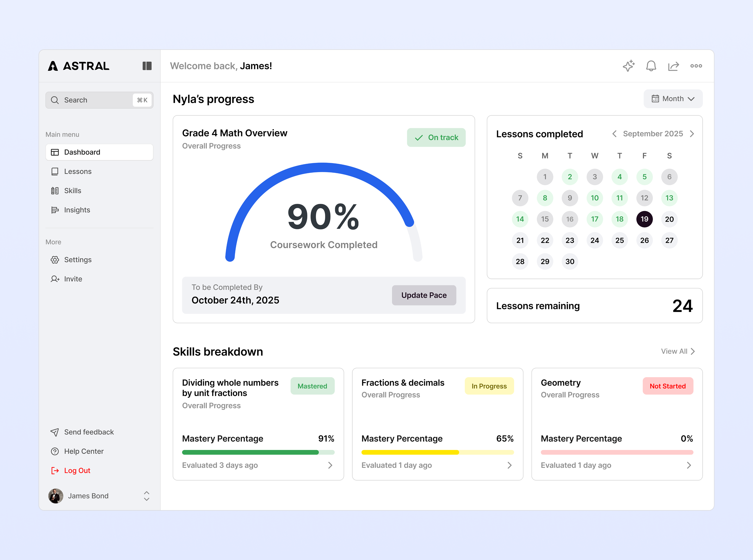Expand the James Bond account switcher

pos(146,496)
